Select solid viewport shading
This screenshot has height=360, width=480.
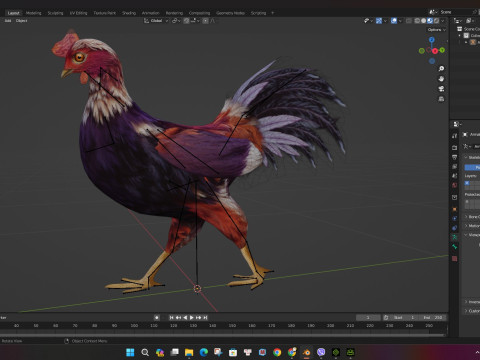point(423,21)
